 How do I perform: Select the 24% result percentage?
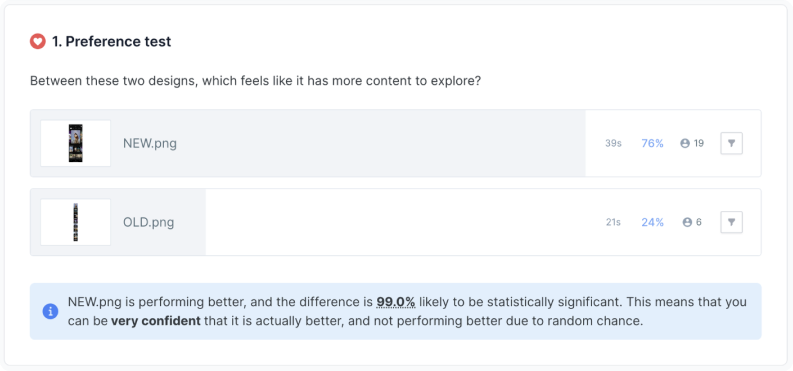(x=652, y=222)
